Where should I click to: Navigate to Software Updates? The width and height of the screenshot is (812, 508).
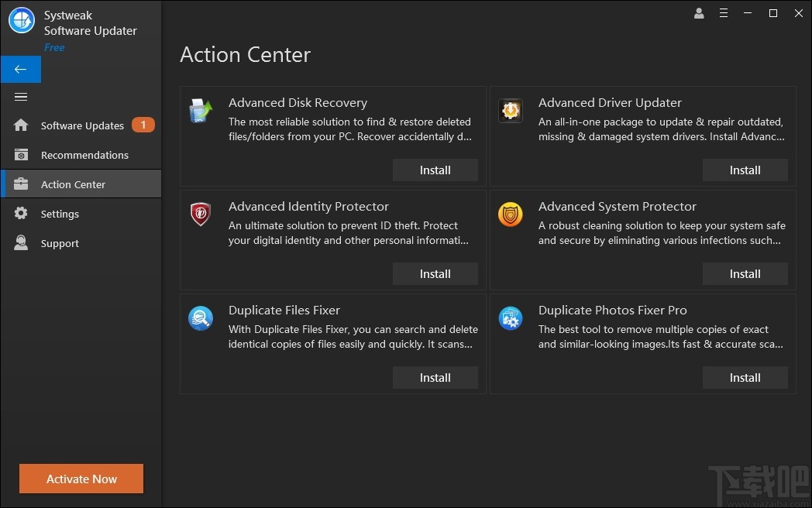(x=81, y=125)
